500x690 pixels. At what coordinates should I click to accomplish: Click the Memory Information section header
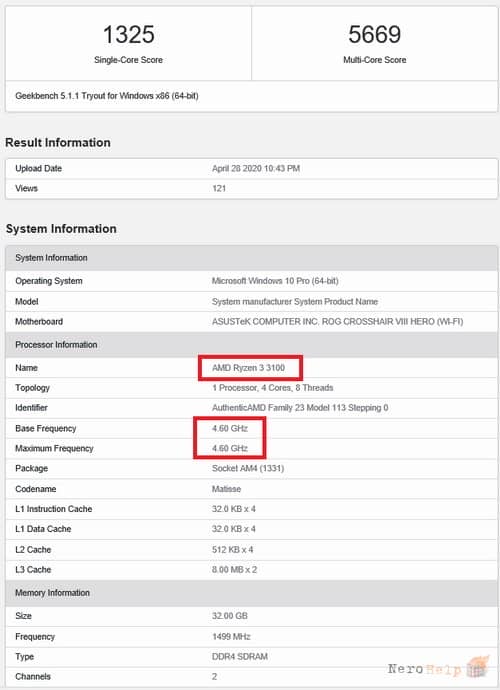(251, 593)
